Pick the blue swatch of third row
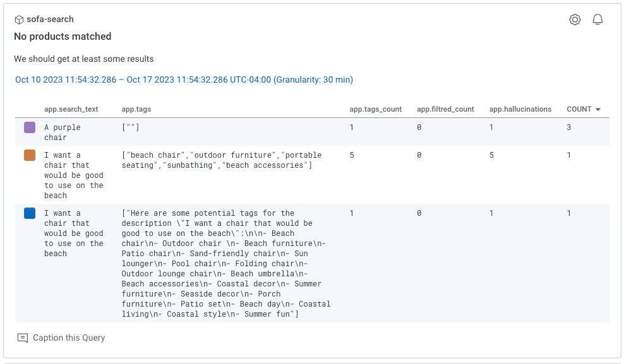 pyautogui.click(x=30, y=213)
